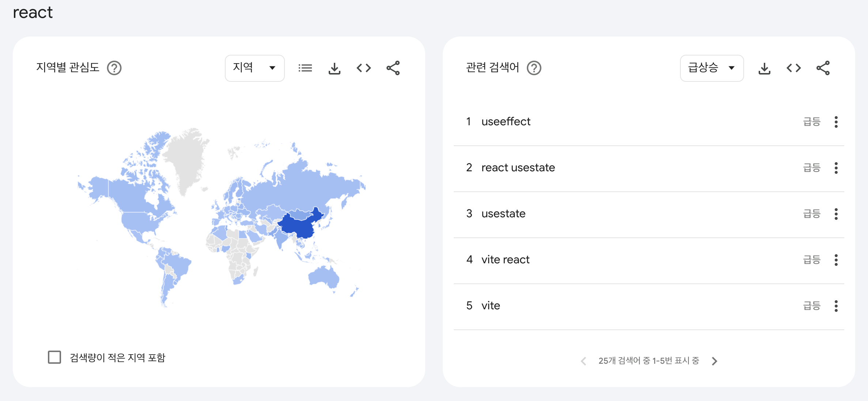Share the regional interest card
Viewport: 868px width, 401px height.
coord(393,68)
